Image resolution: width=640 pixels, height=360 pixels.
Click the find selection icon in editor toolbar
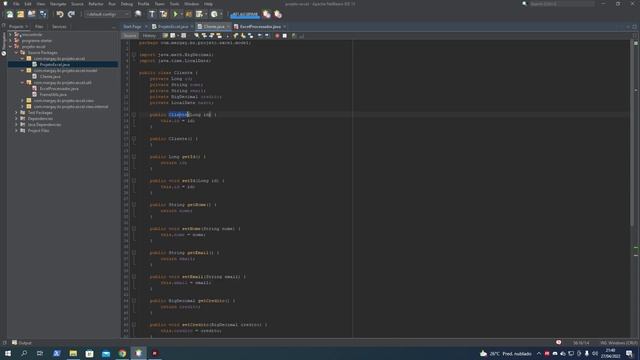click(197, 36)
